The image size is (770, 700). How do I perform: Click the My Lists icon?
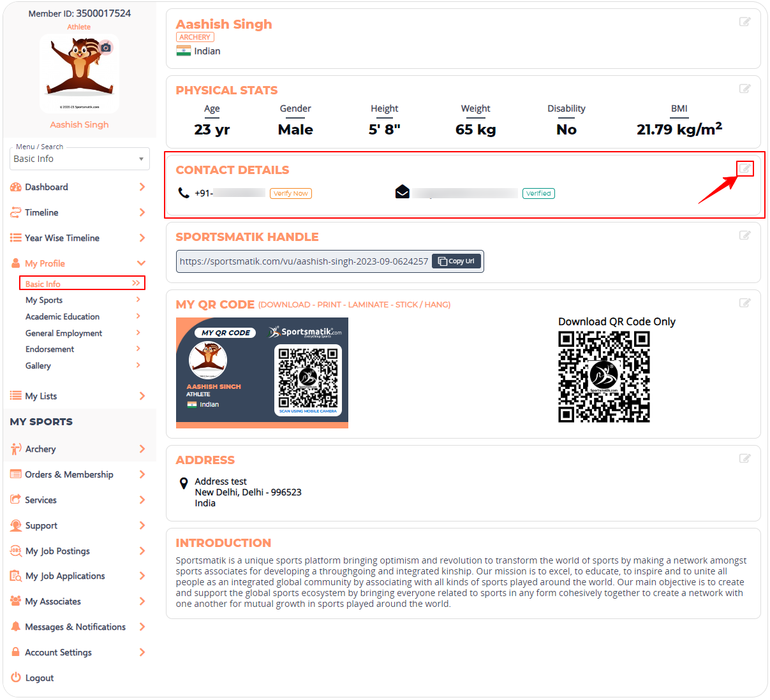coord(16,396)
